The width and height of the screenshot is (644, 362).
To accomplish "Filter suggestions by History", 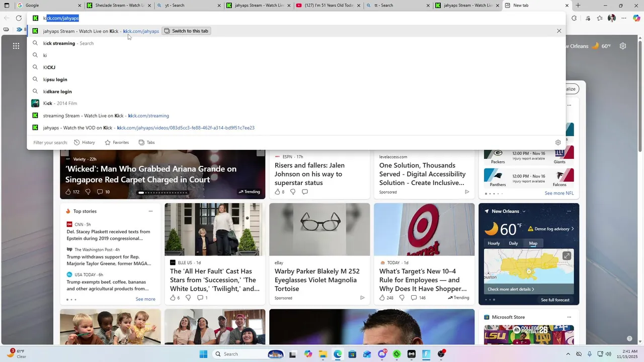I will [85, 142].
